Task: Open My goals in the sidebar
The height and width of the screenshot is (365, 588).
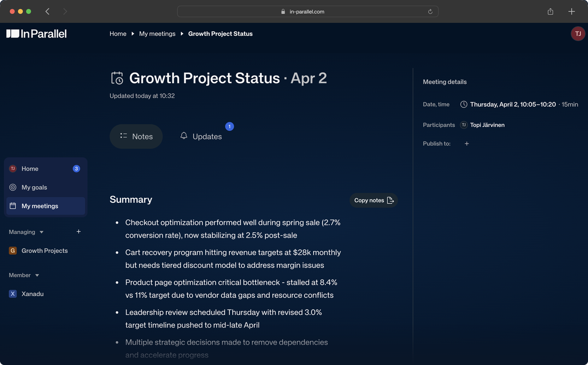Action: pos(45,187)
